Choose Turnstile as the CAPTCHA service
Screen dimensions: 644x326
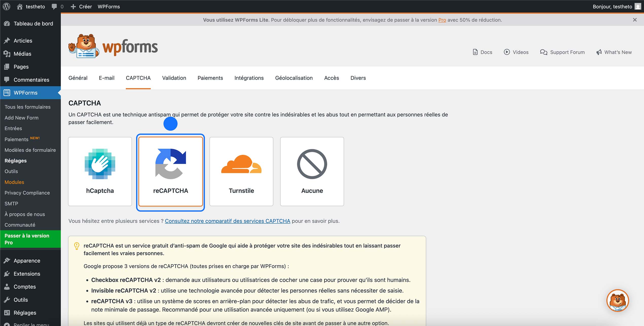point(241,171)
